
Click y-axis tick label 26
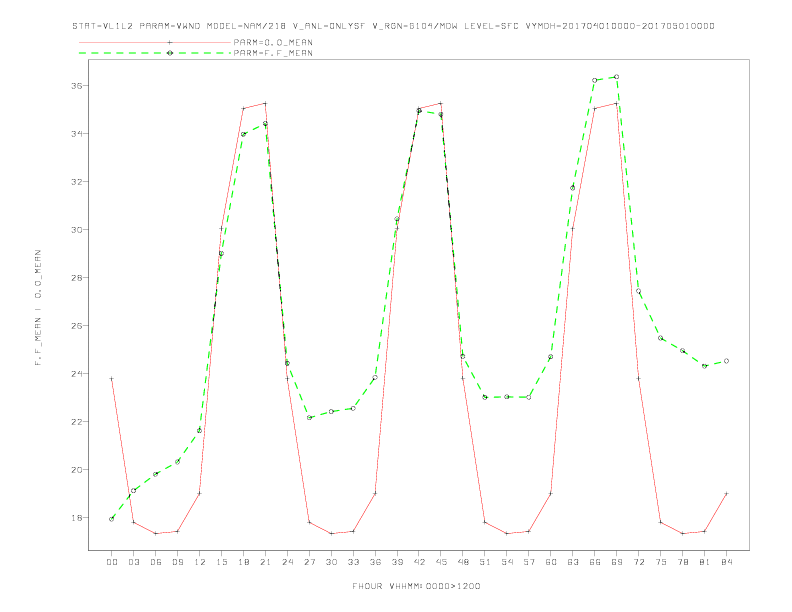click(x=76, y=326)
